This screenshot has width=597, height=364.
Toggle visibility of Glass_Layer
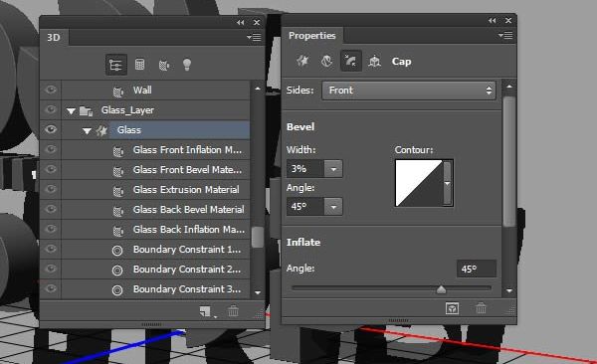51,109
